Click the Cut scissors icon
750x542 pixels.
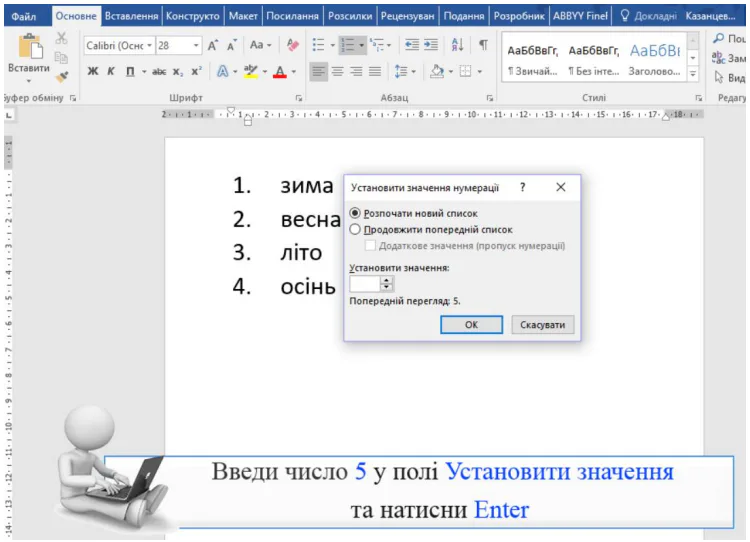point(62,39)
